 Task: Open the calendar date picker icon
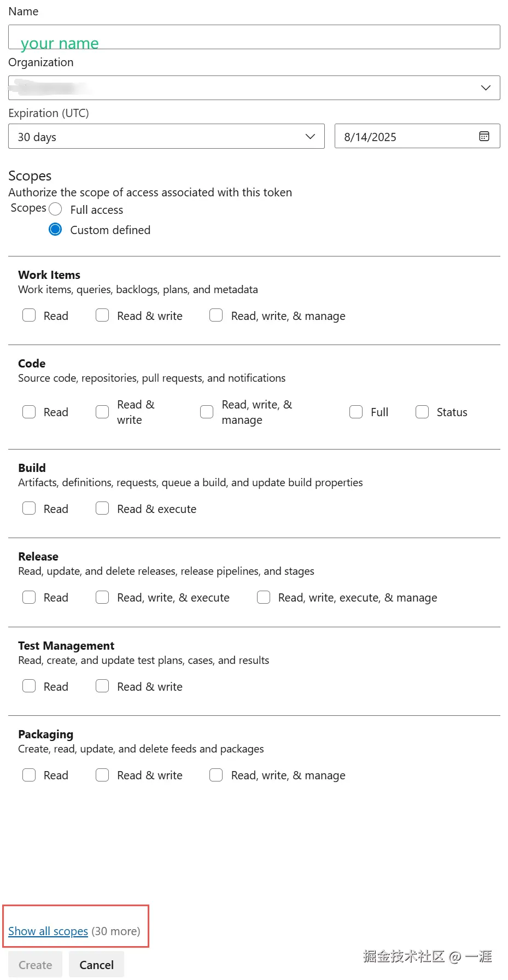484,136
